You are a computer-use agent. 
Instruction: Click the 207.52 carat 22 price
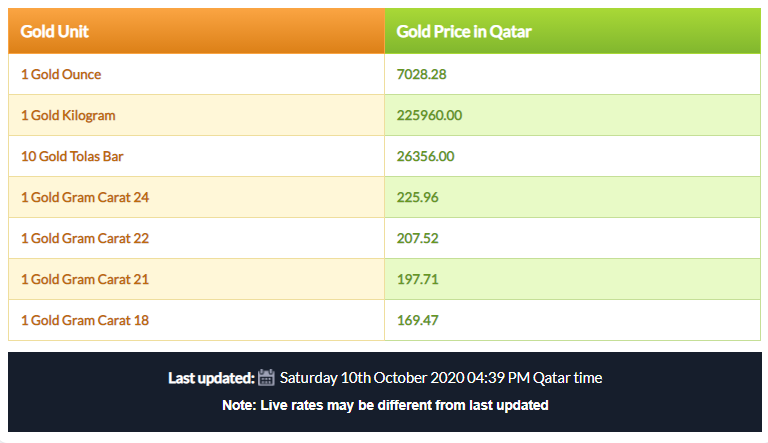coord(417,238)
